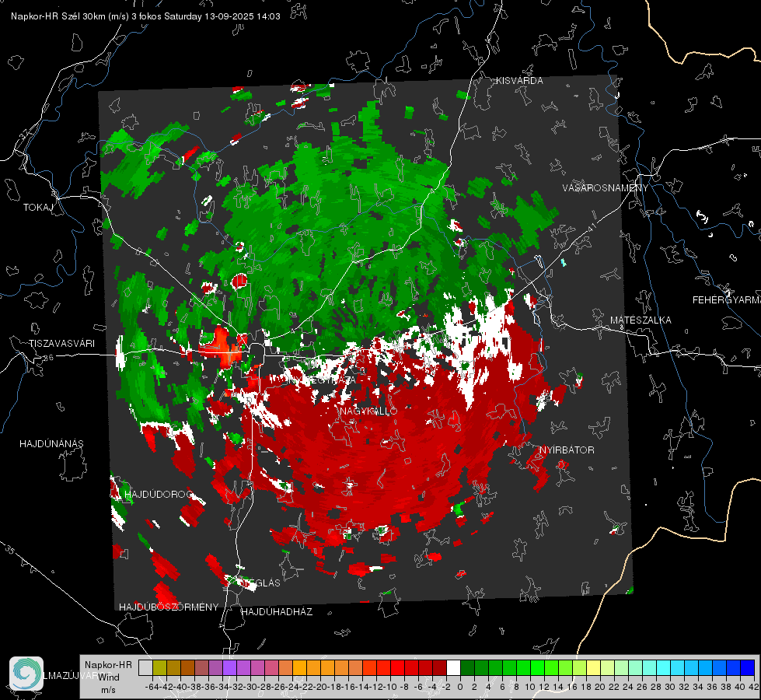Click the VÁSÁROSNAMÉNY city label
This screenshot has height=700, width=761.
[606, 188]
